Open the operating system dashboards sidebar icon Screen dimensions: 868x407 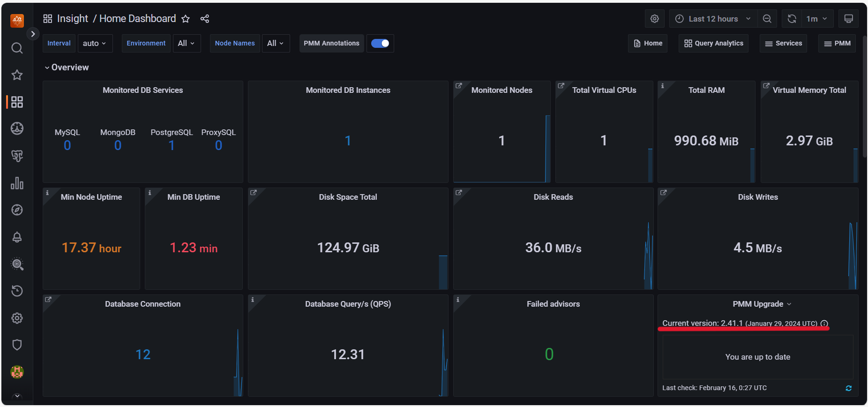[17, 128]
